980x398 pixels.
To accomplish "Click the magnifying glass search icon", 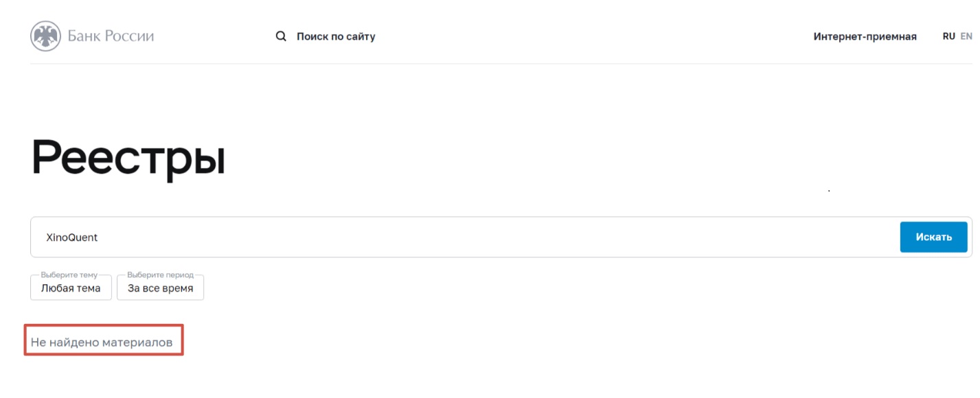I will pyautogui.click(x=281, y=36).
